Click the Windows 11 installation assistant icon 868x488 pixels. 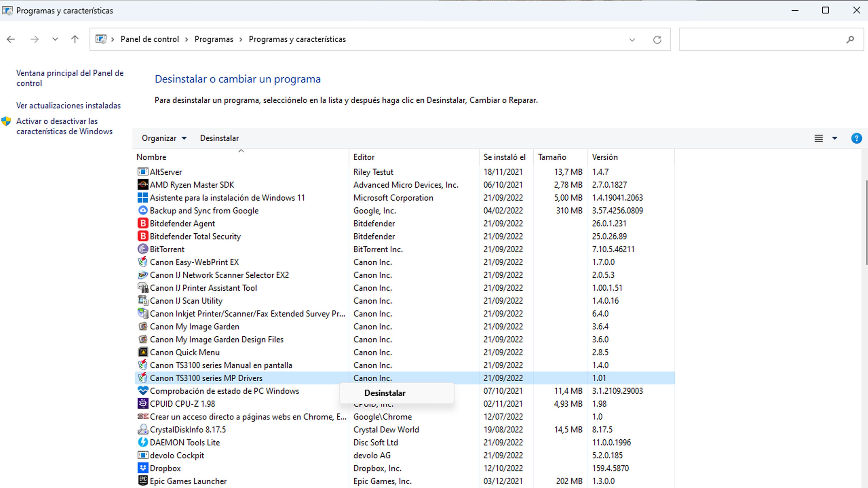point(143,197)
